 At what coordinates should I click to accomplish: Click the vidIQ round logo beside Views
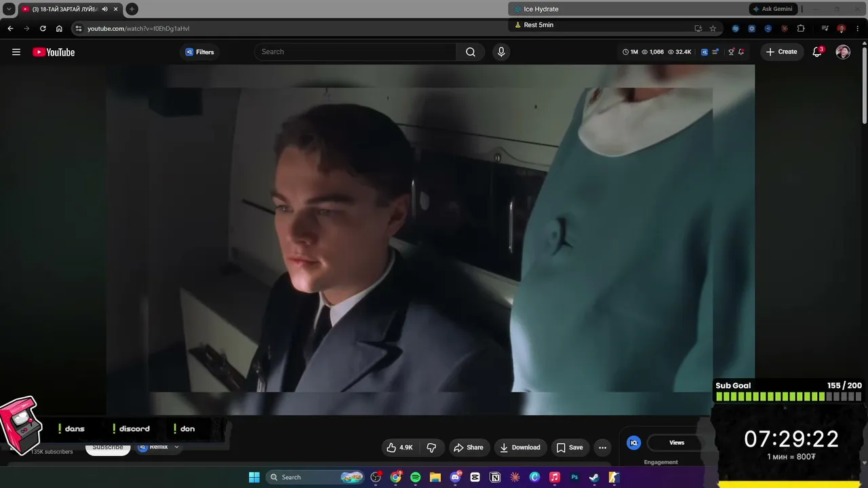coord(634,443)
